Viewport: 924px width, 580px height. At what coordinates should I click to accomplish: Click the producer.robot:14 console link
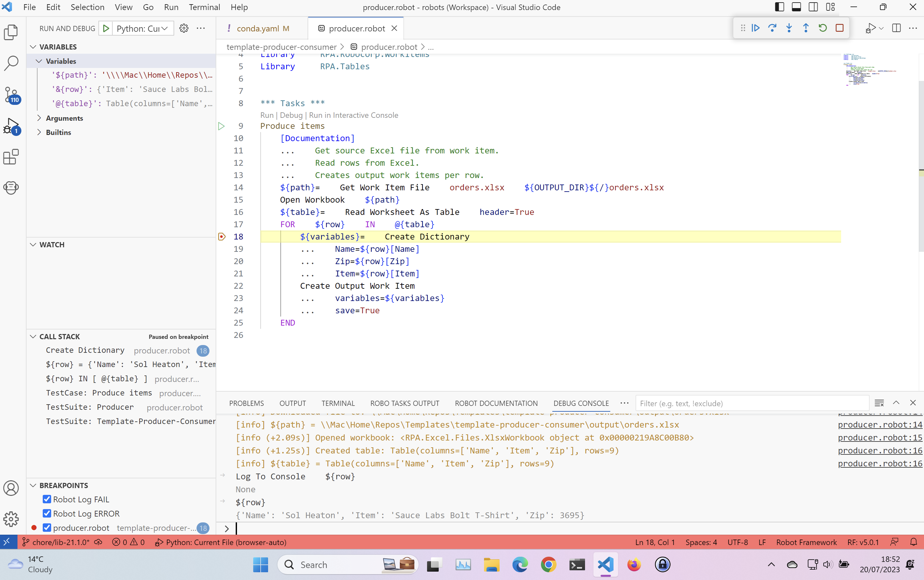click(x=880, y=425)
